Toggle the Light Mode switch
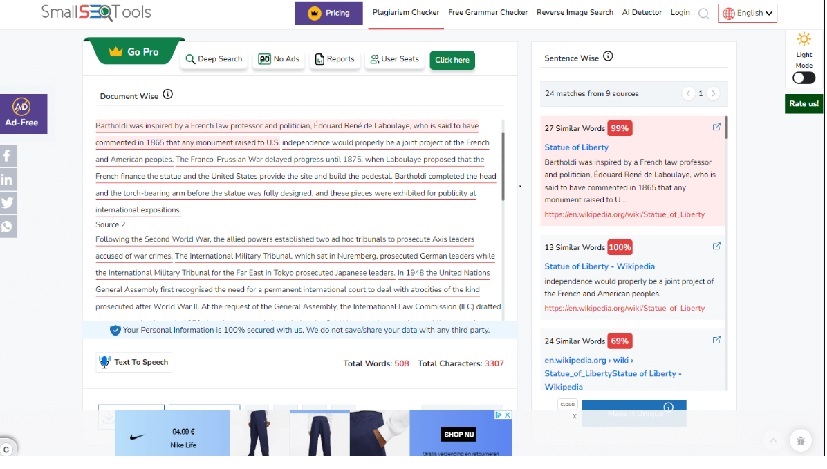The height and width of the screenshot is (469, 827). [x=804, y=78]
